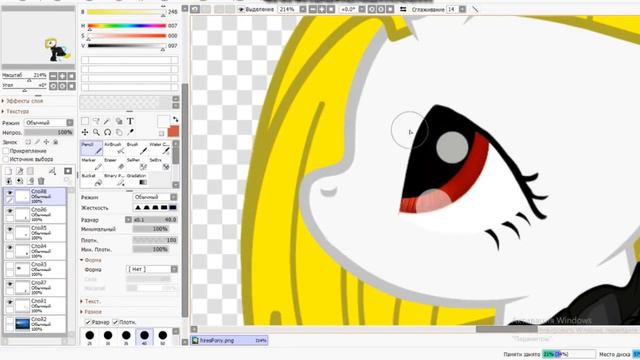Screen dimensions: 640x360
Task: Select the Brush tool
Action: 136,148
